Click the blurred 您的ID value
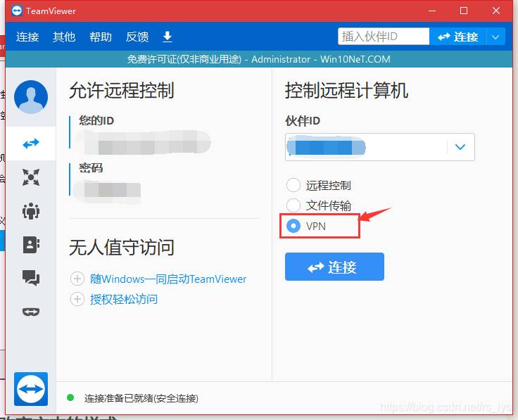Image resolution: width=518 pixels, height=420 pixels. [x=143, y=143]
